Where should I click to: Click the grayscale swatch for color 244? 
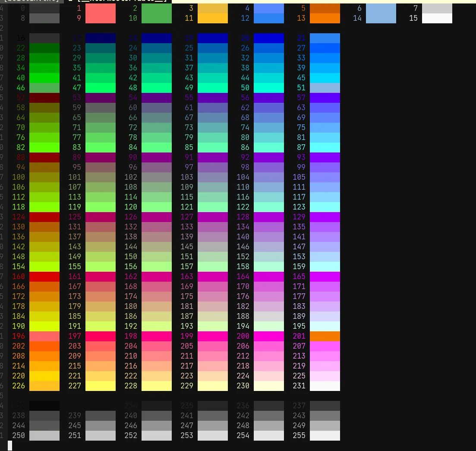point(44,426)
